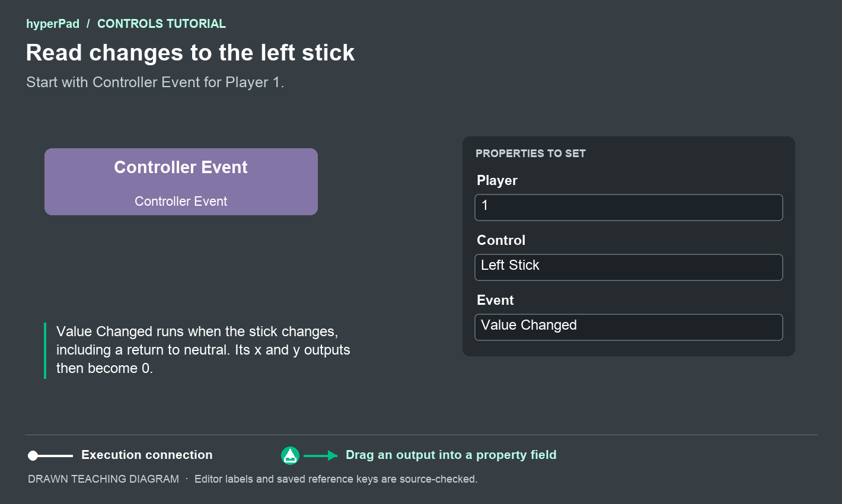Open the hyperPad breadcrumb link

[53, 24]
